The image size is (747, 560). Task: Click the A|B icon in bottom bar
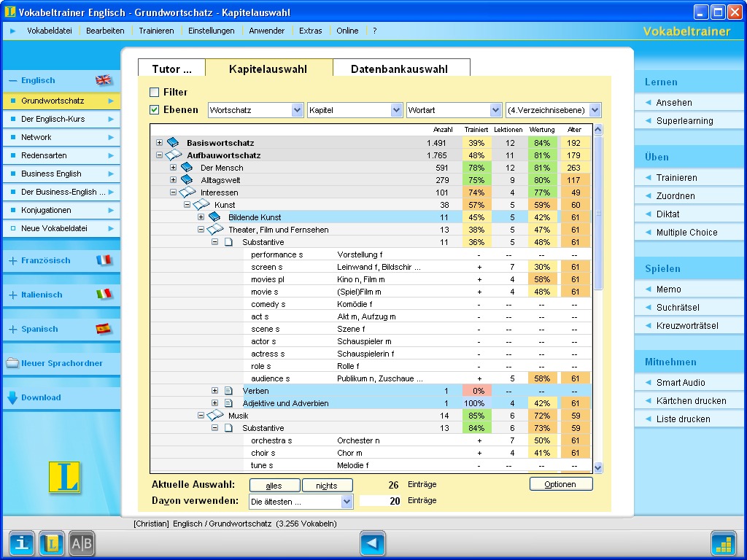click(x=82, y=543)
